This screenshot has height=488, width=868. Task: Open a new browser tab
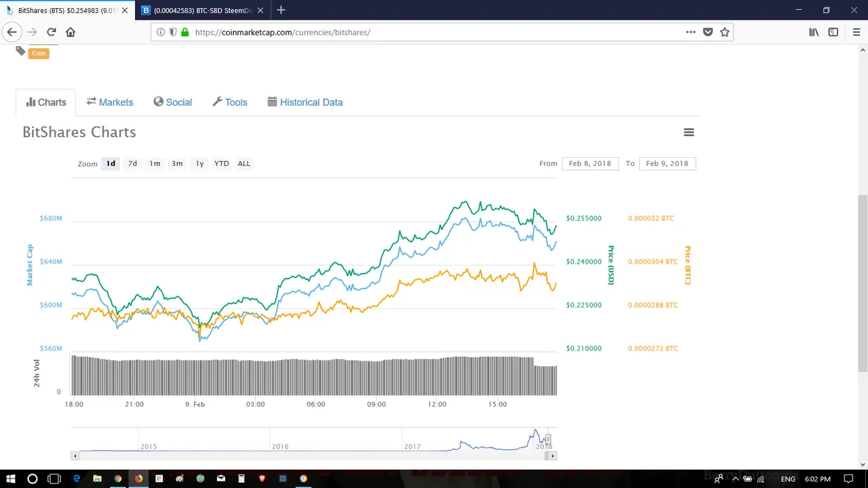click(281, 10)
